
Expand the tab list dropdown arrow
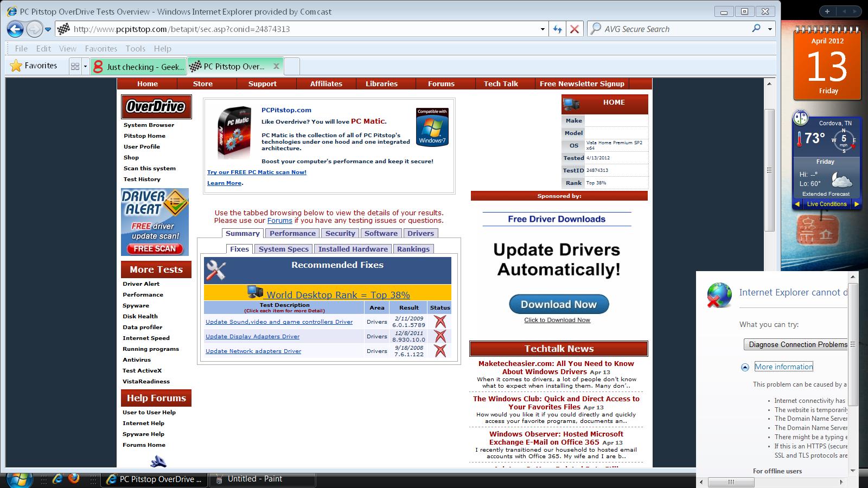(85, 66)
